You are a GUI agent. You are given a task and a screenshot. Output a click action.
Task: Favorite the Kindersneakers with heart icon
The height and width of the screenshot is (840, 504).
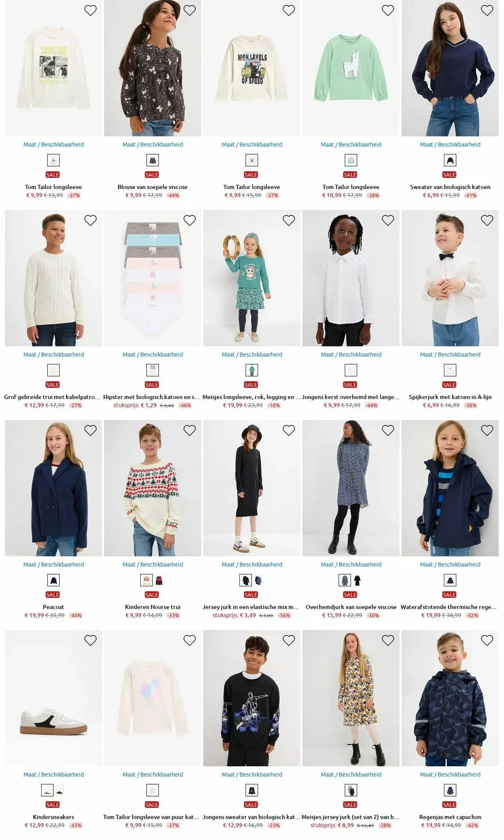coord(90,640)
